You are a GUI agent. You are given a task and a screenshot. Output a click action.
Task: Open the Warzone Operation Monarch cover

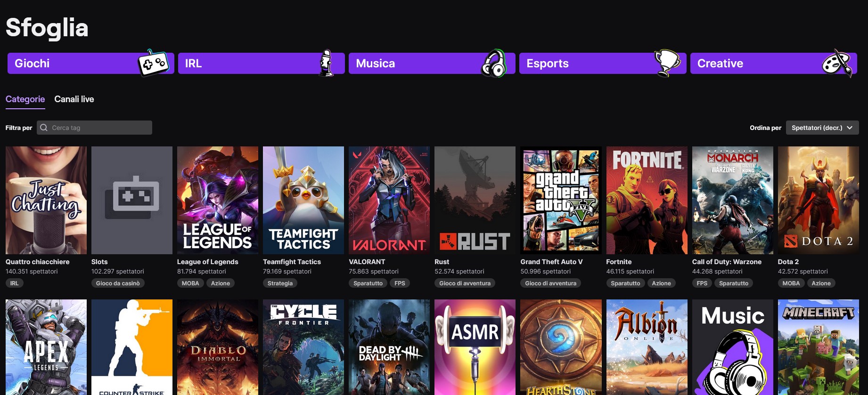point(733,200)
